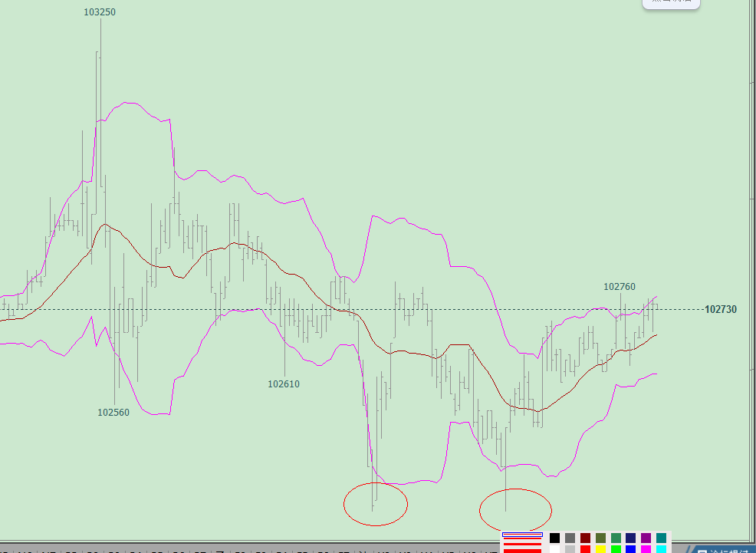This screenshot has height=553, width=756.
Task: Select the bright blue color swatch
Action: tap(631, 549)
